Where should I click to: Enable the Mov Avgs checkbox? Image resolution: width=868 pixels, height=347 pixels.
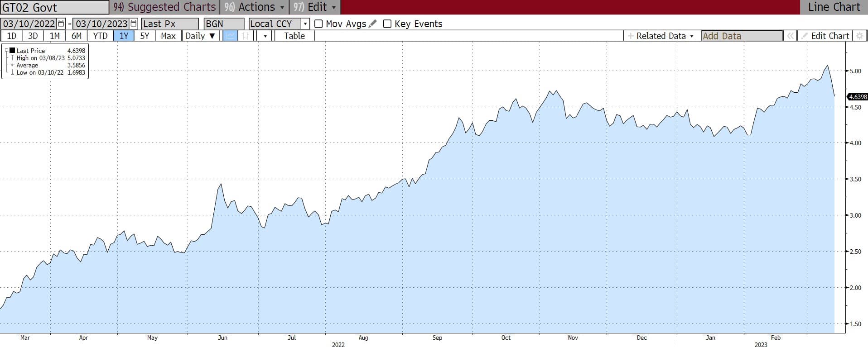coord(318,24)
